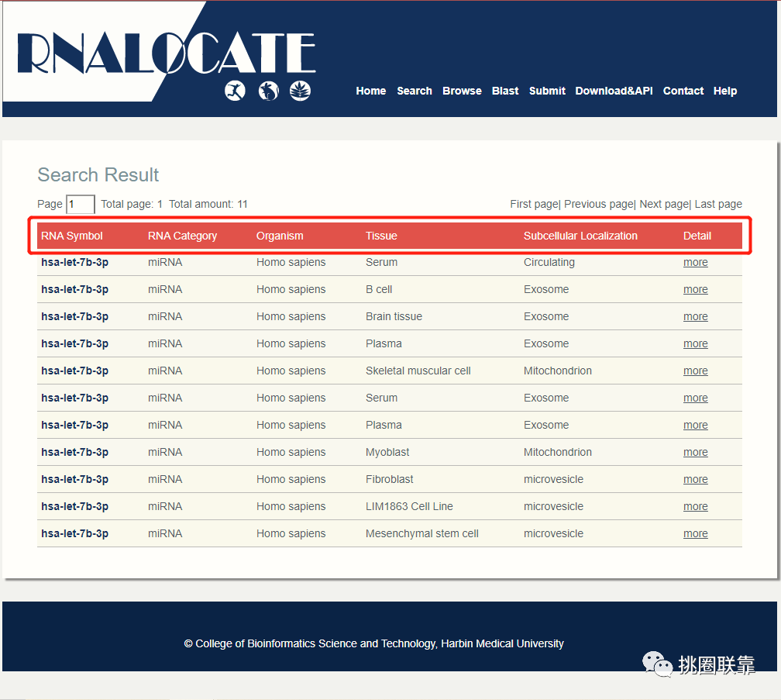
Task: Open more details for the B cell row
Action: point(695,289)
